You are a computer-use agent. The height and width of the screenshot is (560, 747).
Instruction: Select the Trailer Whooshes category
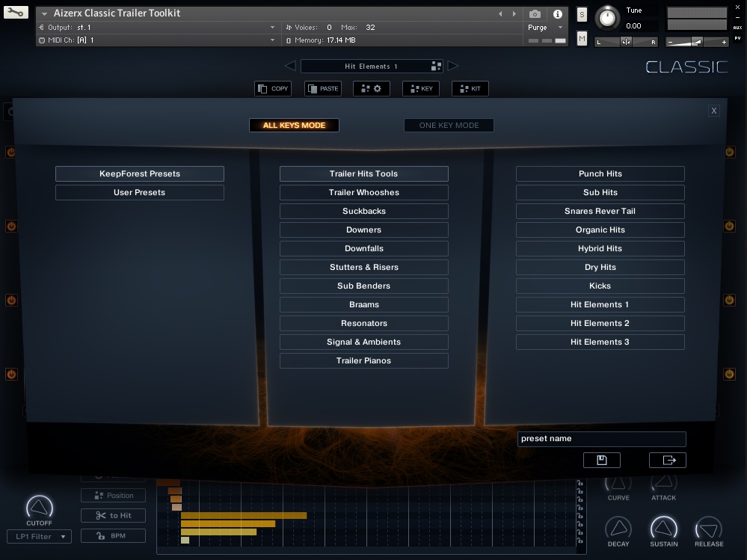[363, 192]
